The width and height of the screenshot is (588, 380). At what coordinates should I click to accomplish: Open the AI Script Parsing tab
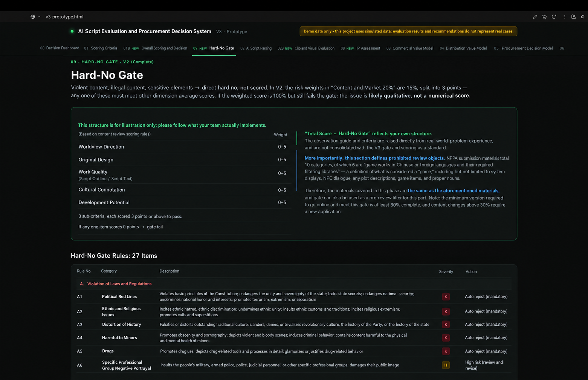point(256,48)
